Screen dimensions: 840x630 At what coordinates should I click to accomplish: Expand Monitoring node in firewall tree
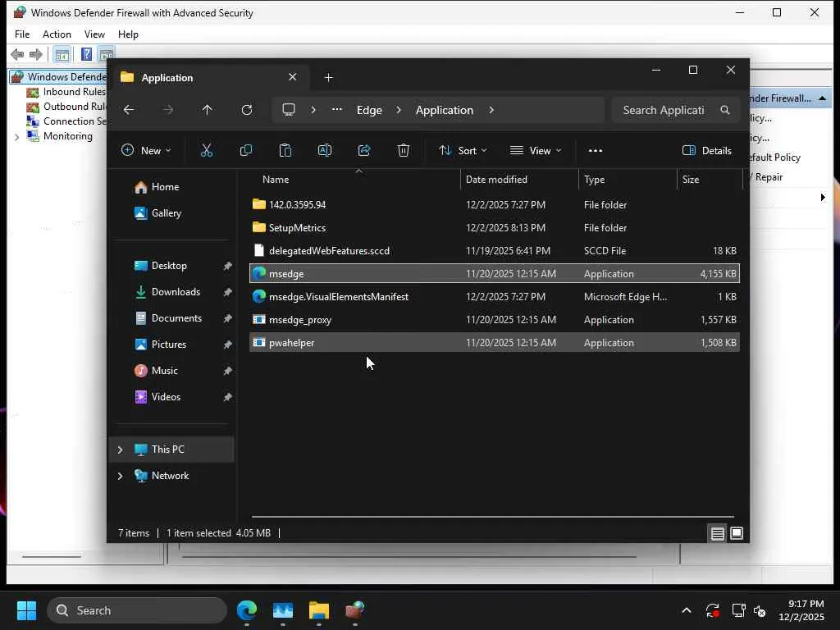16,137
